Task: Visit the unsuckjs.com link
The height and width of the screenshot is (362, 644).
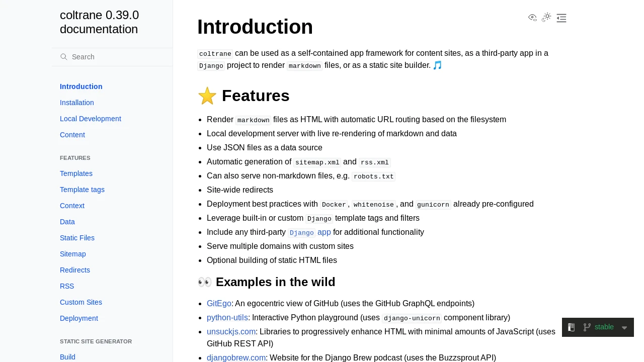Action: click(x=231, y=332)
